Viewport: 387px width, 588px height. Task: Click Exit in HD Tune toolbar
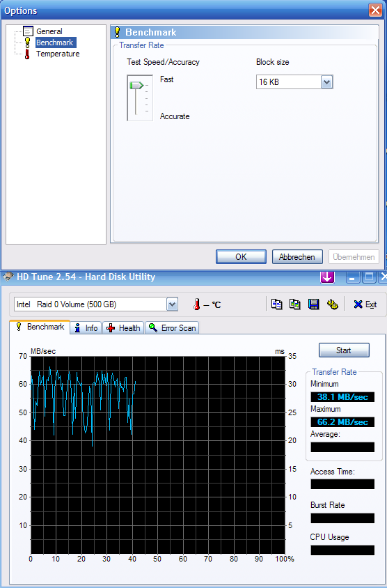pos(365,304)
